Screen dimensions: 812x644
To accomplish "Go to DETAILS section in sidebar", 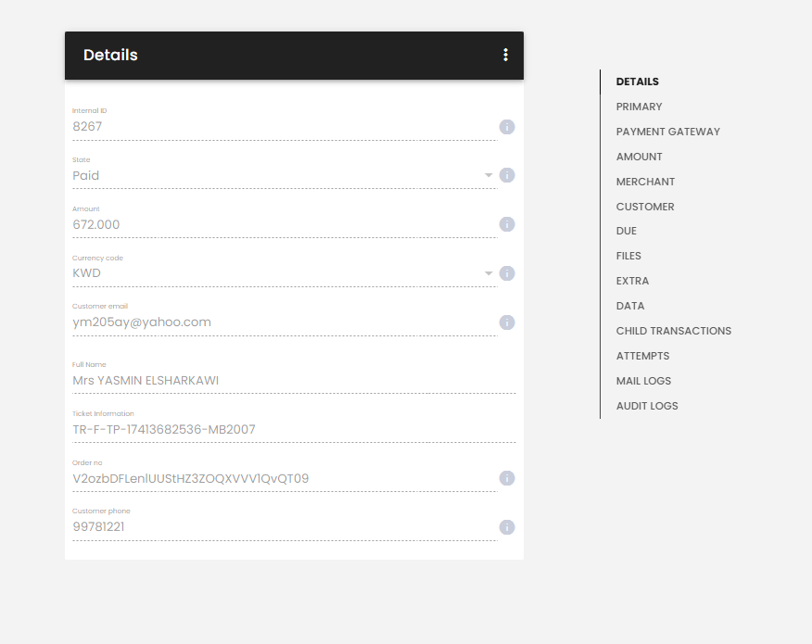I will (637, 82).
